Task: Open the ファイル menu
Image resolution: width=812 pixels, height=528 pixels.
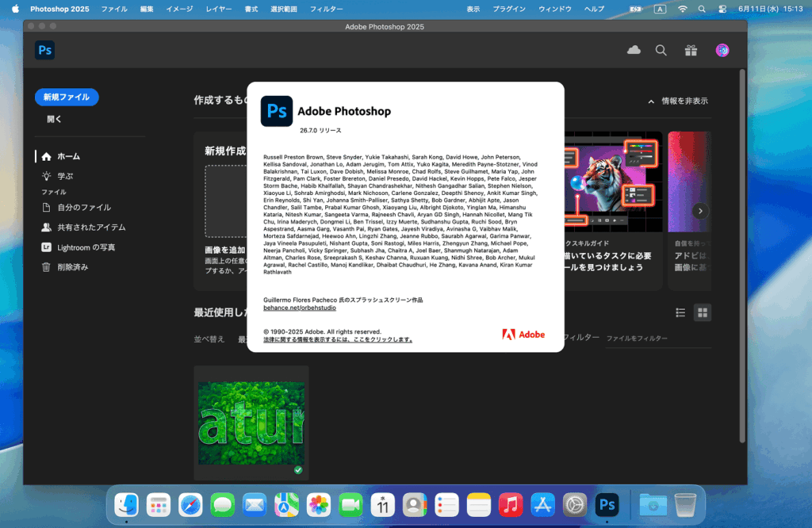Action: [x=114, y=9]
